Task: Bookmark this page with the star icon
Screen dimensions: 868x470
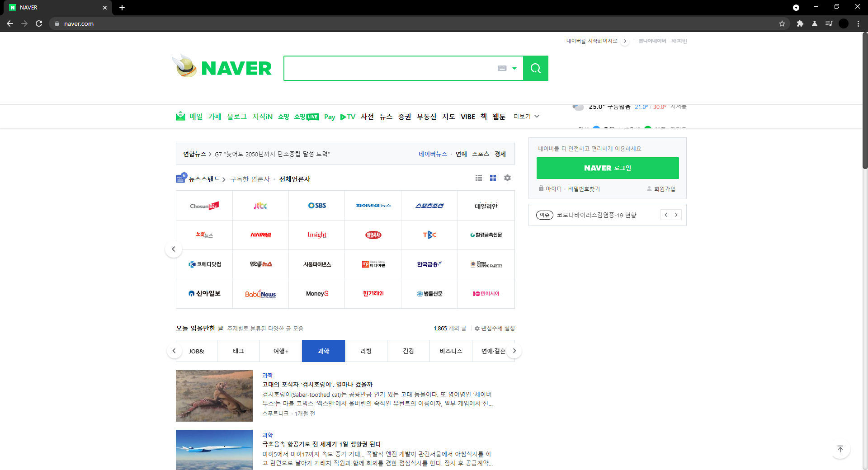Action: point(782,23)
